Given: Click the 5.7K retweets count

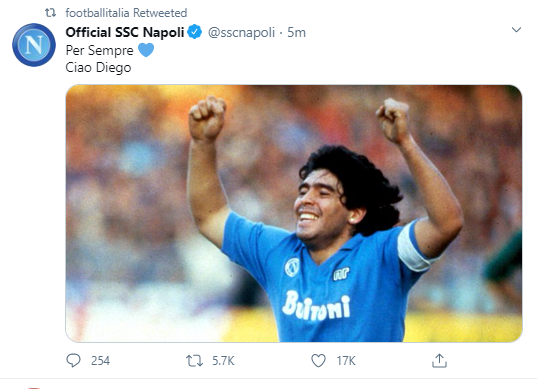Looking at the screenshot, I should point(223,361).
